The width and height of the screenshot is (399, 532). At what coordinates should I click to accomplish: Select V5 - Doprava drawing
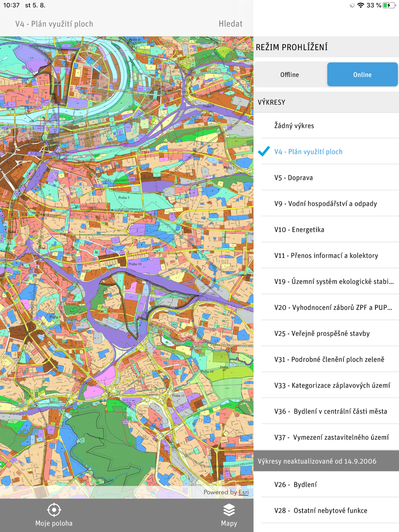[x=326, y=177]
